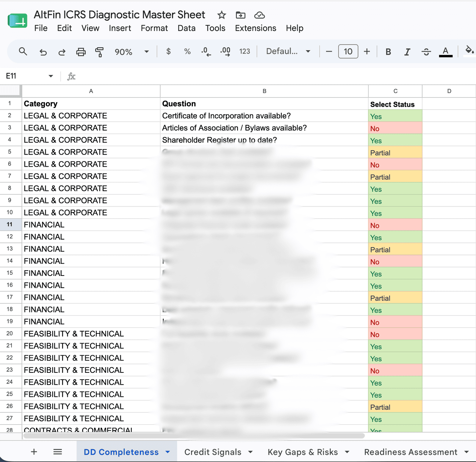Open DD Completeness tab options arrow
476x462 pixels.
point(168,452)
